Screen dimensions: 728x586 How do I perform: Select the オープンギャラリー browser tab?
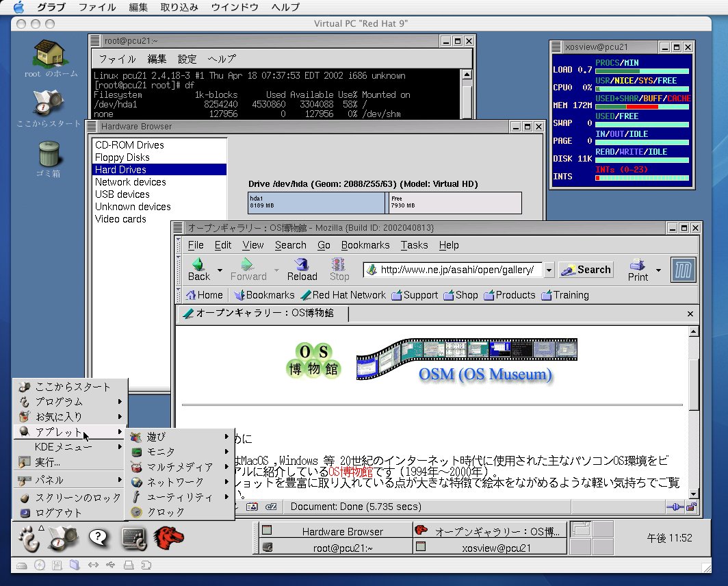coord(263,314)
